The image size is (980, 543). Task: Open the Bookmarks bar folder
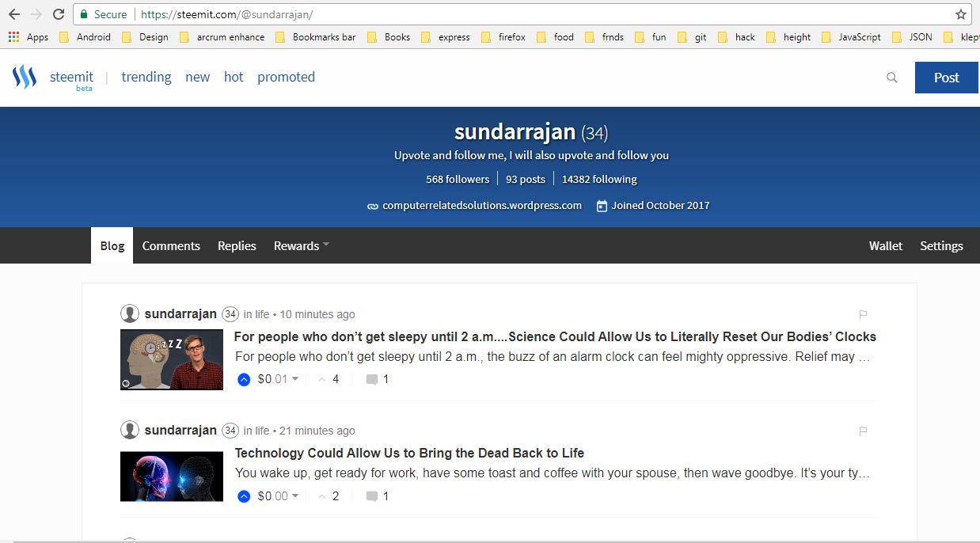[x=316, y=37]
